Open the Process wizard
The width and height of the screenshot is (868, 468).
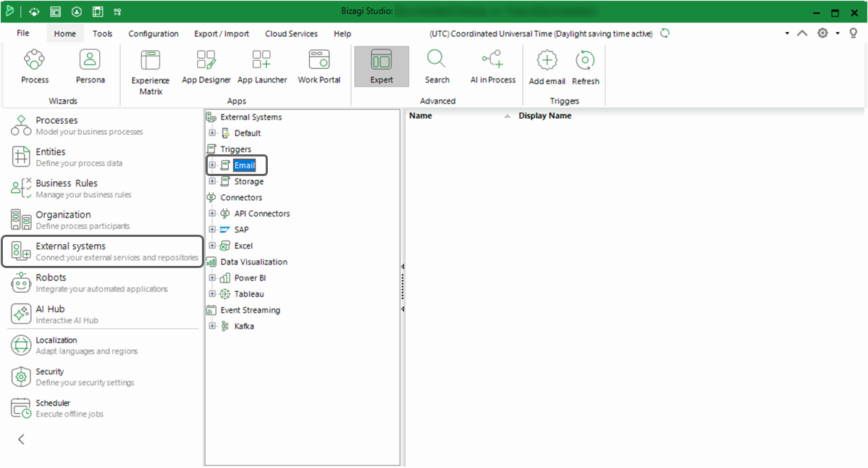pyautogui.click(x=34, y=67)
